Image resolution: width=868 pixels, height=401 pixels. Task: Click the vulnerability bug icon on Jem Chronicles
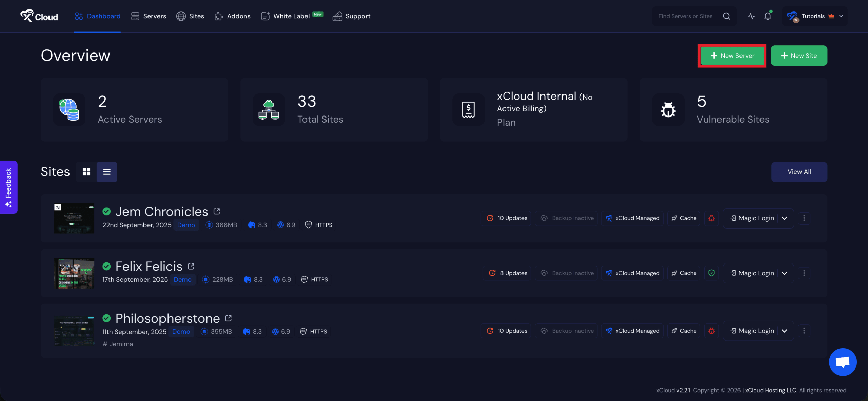[711, 218]
